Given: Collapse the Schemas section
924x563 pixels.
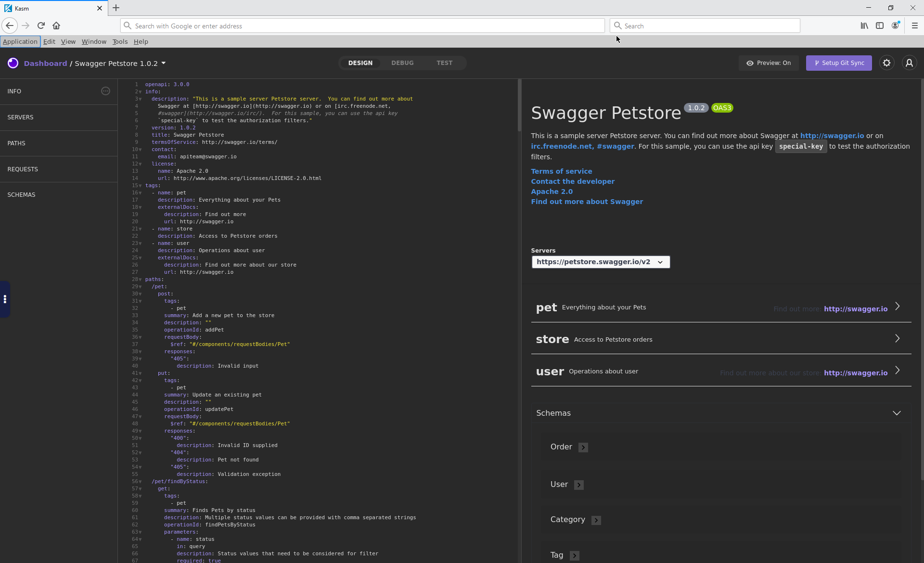Looking at the screenshot, I should click(897, 412).
